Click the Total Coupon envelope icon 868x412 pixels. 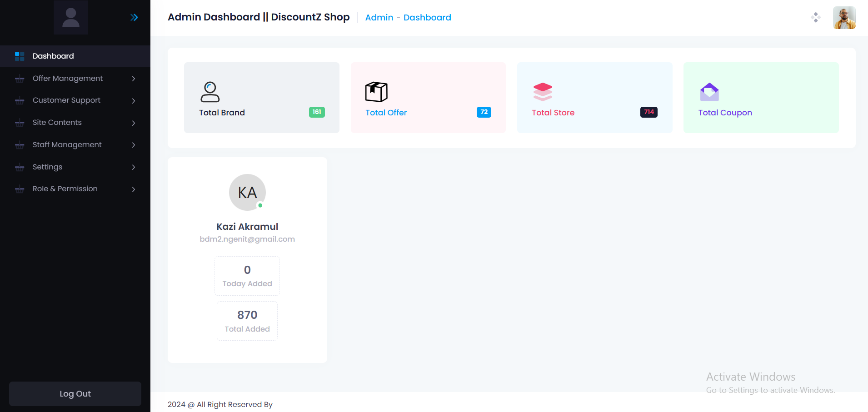click(709, 92)
